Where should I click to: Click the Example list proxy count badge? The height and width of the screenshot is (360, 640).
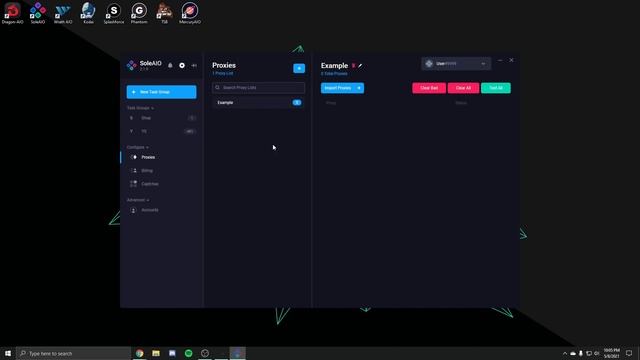[x=297, y=102]
